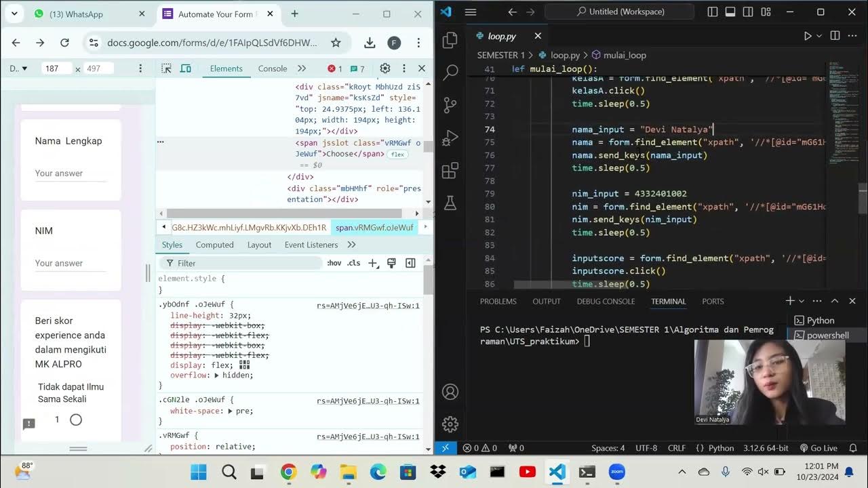Open the device dimensions dropdown
The image size is (868, 488).
point(18,68)
